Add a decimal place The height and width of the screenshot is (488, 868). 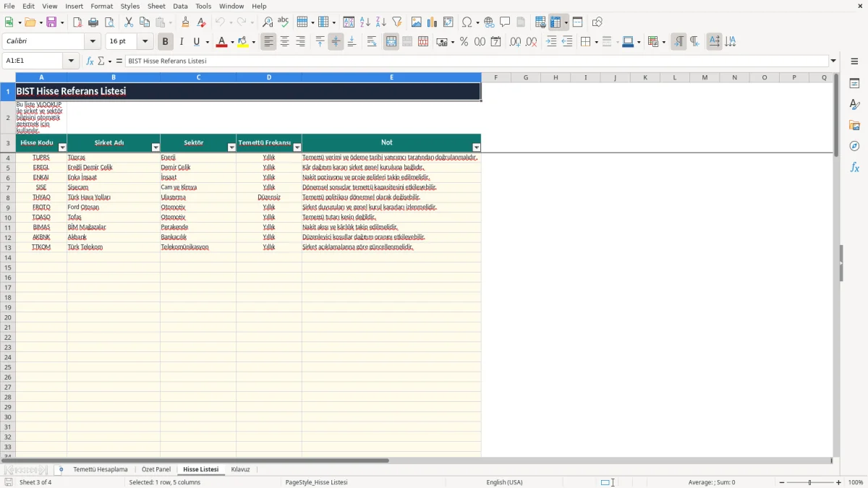[515, 42]
